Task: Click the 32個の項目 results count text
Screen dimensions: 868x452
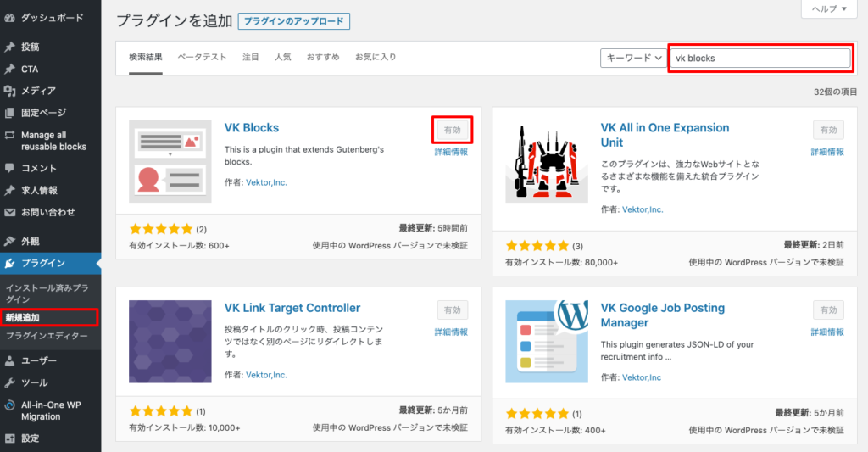Action: click(x=835, y=92)
